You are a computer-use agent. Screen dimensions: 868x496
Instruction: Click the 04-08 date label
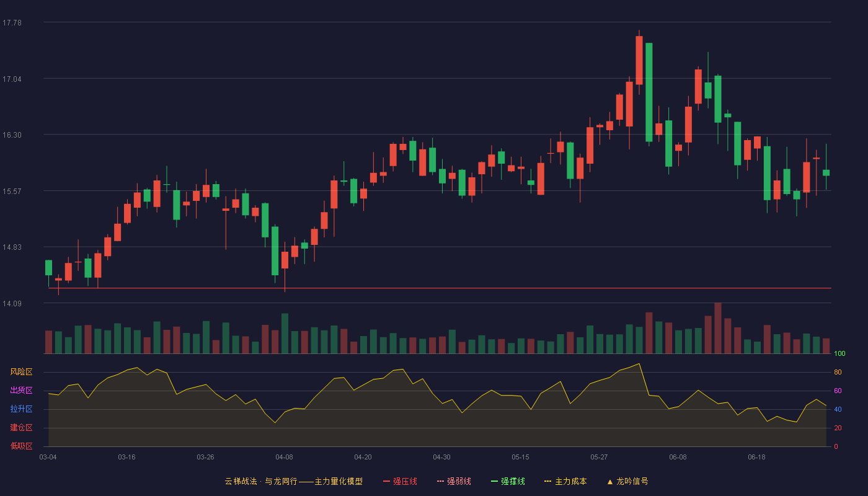pos(284,457)
